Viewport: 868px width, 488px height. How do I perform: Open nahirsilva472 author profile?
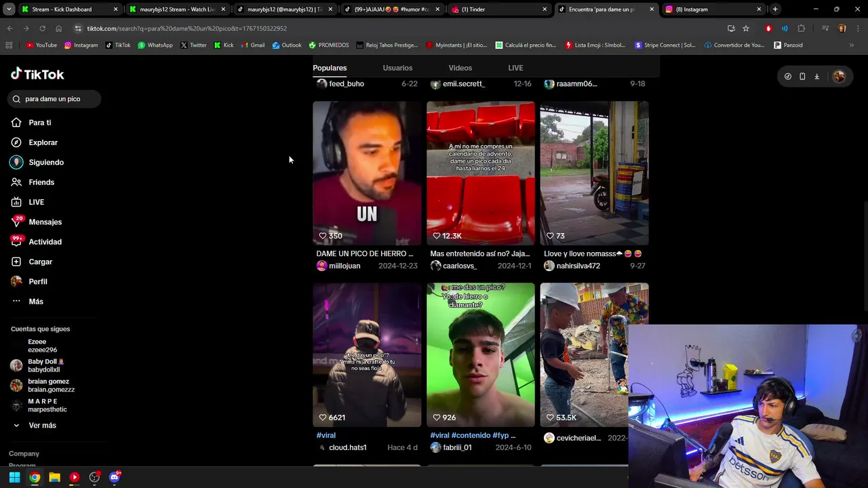(572, 266)
